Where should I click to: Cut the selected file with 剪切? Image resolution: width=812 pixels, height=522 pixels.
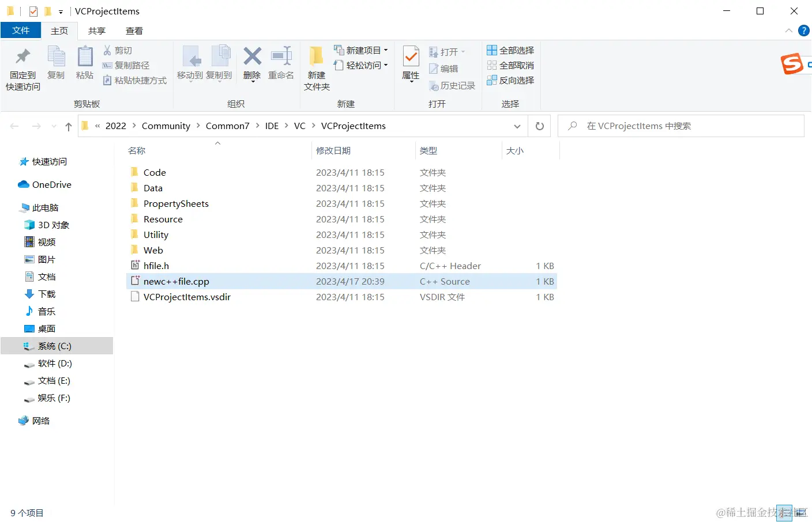click(x=118, y=51)
